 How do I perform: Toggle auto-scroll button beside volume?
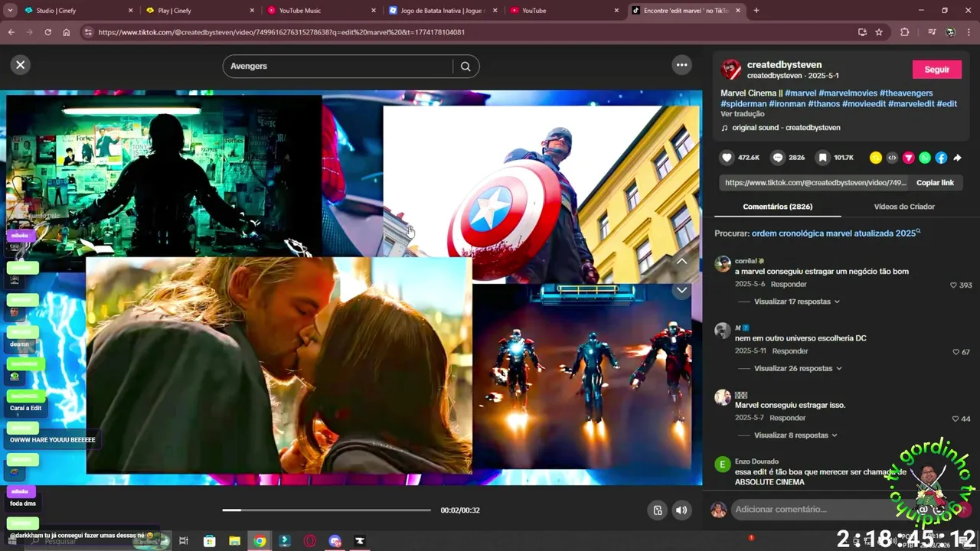[657, 510]
